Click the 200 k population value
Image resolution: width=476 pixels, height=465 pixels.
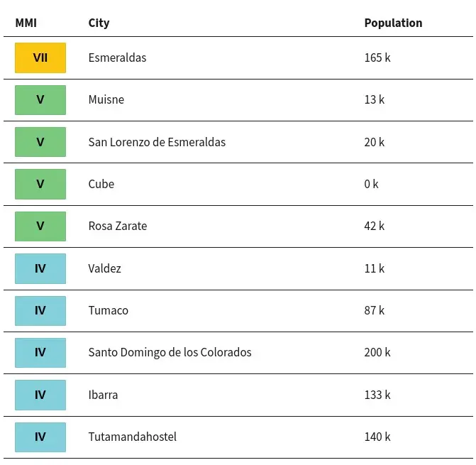[377, 352]
